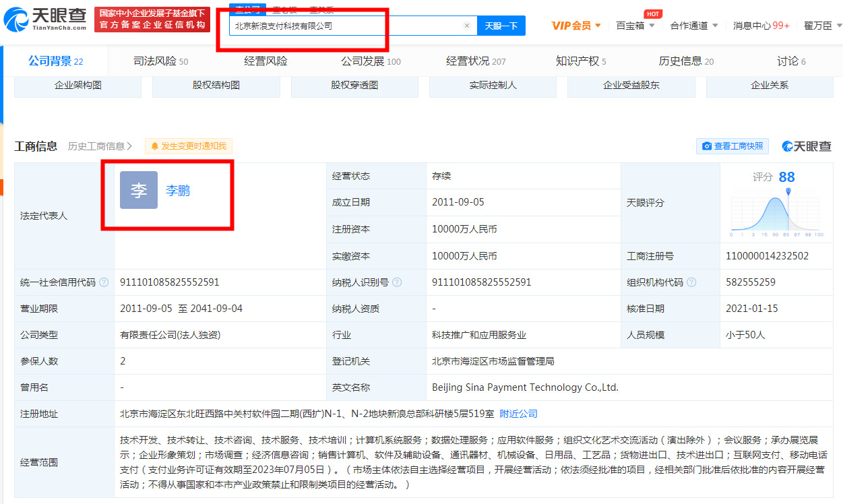Click the 附近公司 link

coord(518,414)
